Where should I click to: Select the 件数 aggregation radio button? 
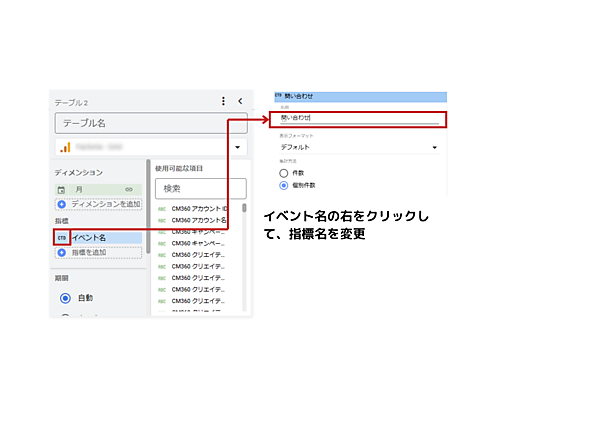tap(284, 172)
